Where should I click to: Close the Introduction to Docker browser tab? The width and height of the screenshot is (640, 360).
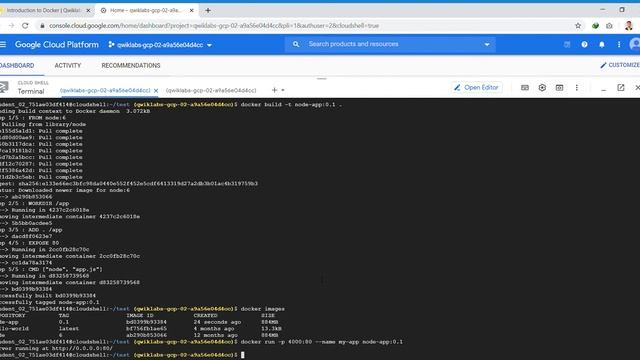[x=88, y=11]
